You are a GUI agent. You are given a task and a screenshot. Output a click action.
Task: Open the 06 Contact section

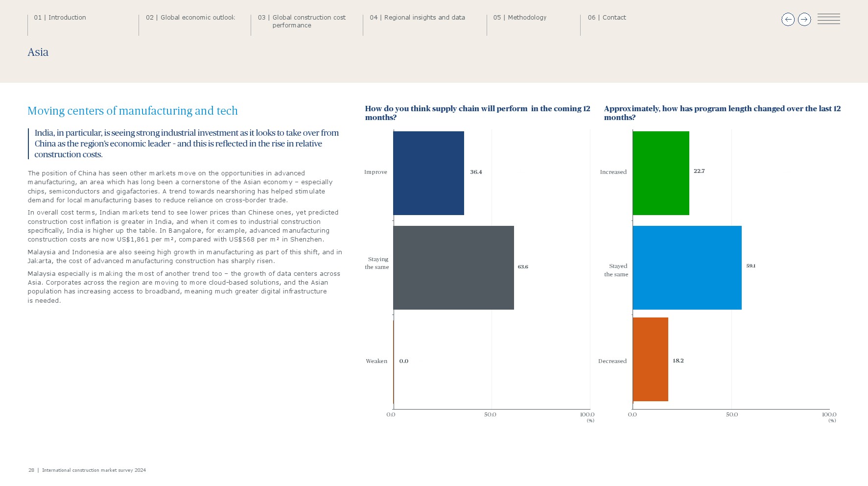[x=607, y=18]
